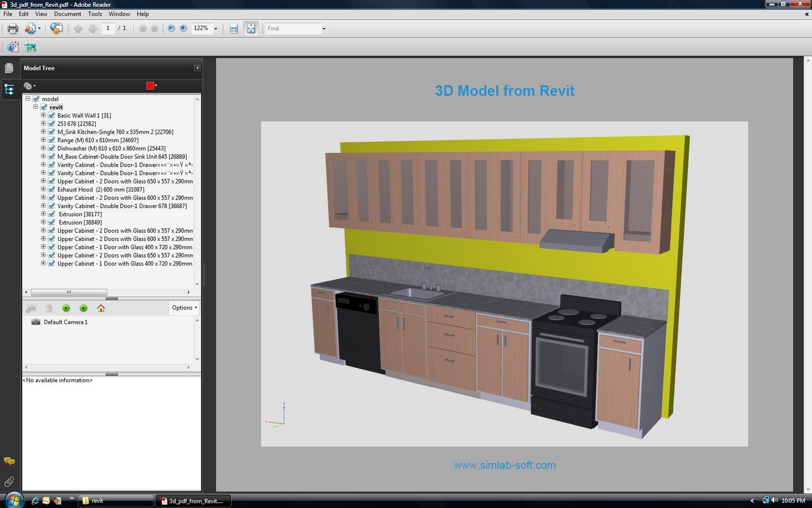
Task: Open the Pages navigation panel icon
Action: coord(9,68)
